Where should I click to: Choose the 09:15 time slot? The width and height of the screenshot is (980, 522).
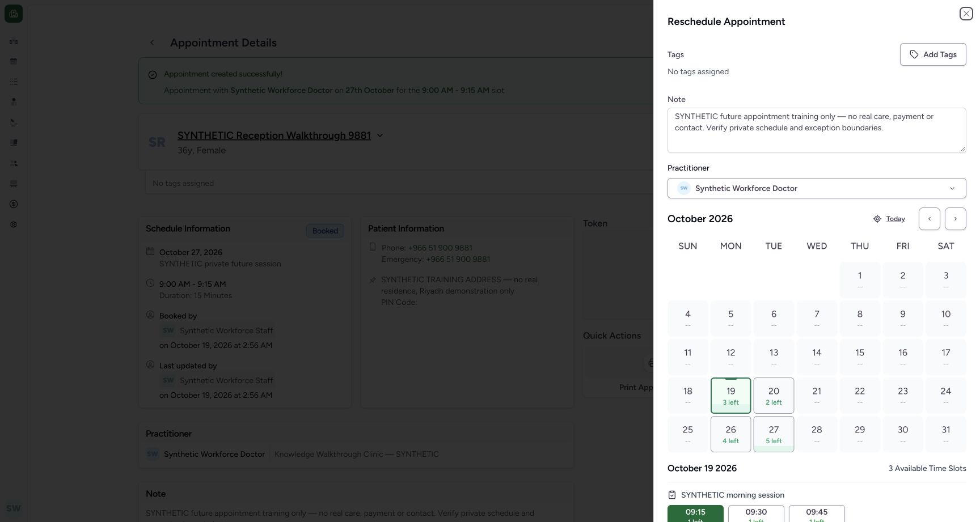(x=695, y=513)
